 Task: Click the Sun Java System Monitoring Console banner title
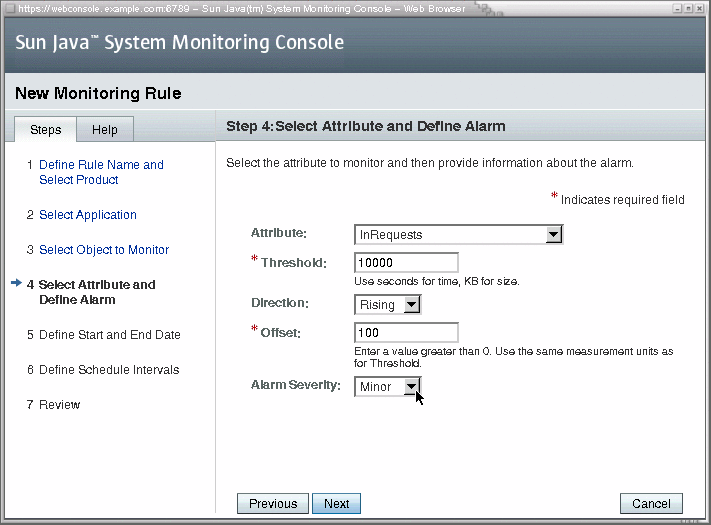tap(180, 42)
